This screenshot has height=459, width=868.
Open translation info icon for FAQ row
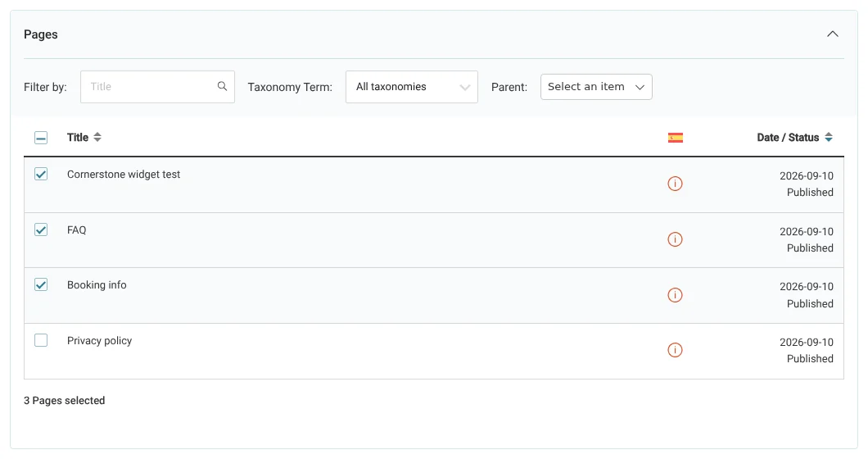pos(675,239)
